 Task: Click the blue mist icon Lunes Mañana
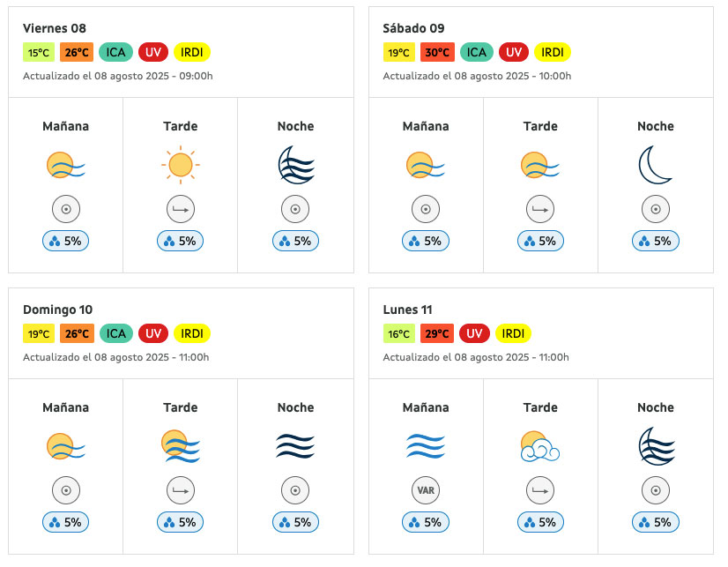(x=426, y=446)
